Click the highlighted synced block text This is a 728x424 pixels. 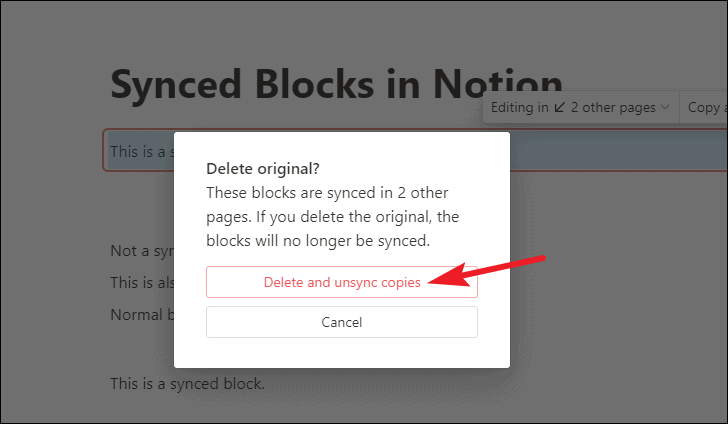[x=138, y=151]
